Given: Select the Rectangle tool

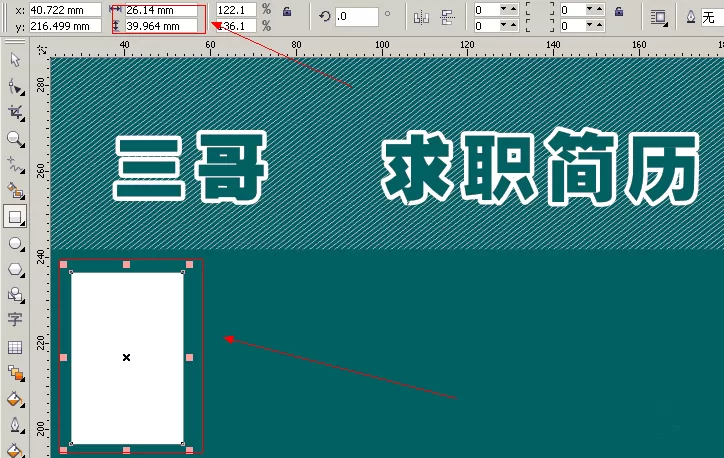Looking at the screenshot, I should click(15, 217).
